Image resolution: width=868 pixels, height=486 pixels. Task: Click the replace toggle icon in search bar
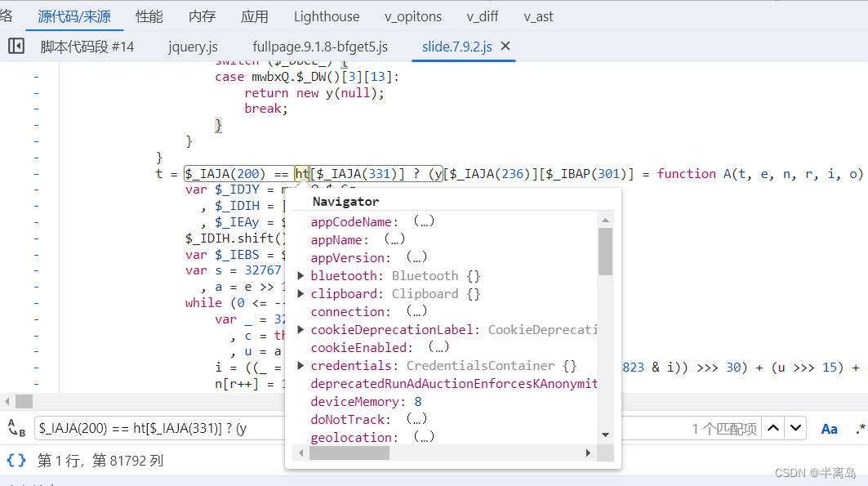click(x=16, y=428)
